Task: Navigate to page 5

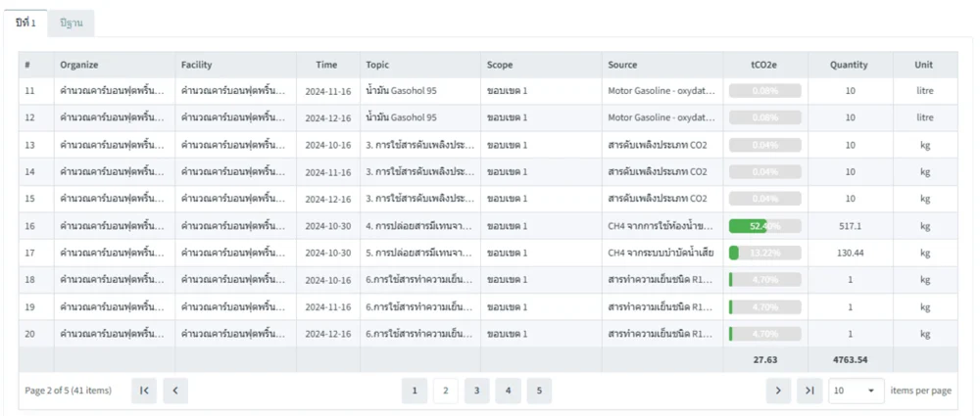Action: coord(538,391)
